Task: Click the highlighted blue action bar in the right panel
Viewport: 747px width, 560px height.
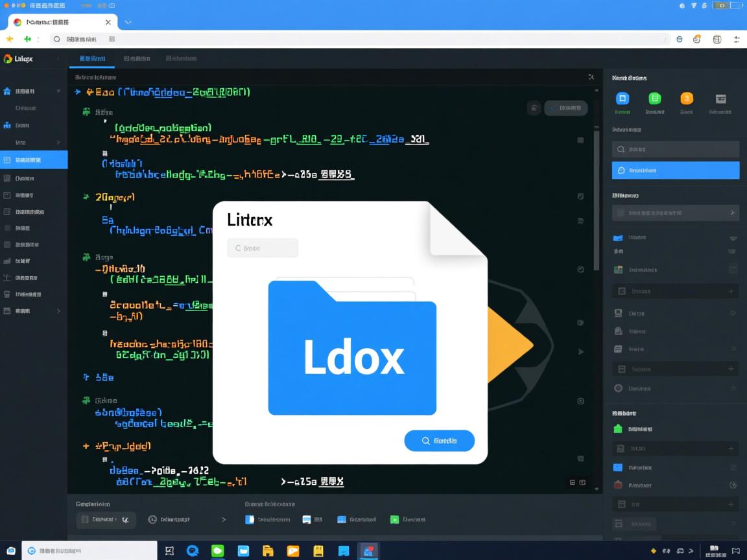Action: click(x=676, y=170)
